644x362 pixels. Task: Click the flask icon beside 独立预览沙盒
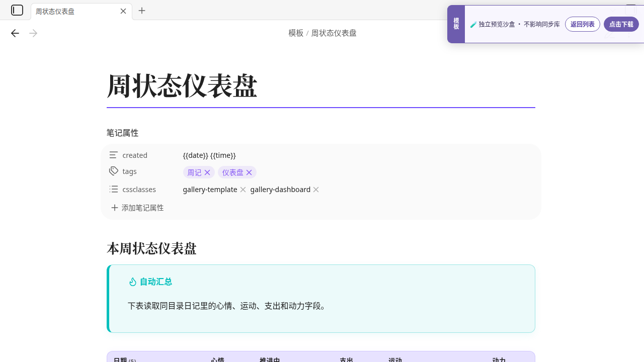[473, 24]
